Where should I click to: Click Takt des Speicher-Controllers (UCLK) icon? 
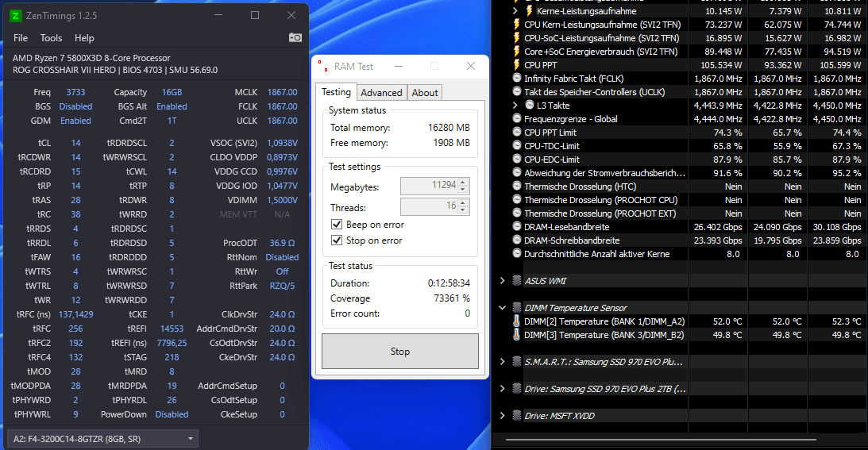click(x=517, y=91)
